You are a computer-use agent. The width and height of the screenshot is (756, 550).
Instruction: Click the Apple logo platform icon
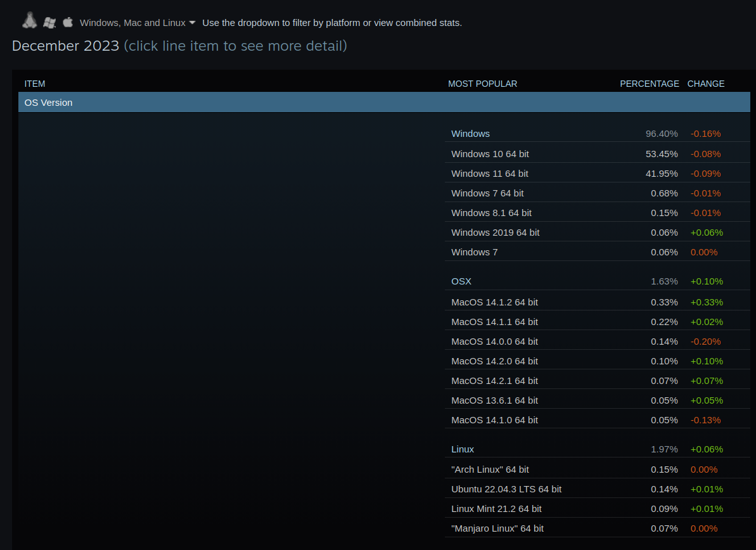click(x=68, y=22)
